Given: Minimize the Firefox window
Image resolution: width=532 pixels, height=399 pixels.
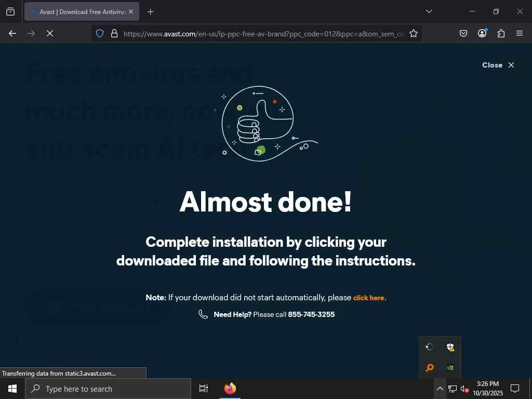Looking at the screenshot, I should click(472, 11).
